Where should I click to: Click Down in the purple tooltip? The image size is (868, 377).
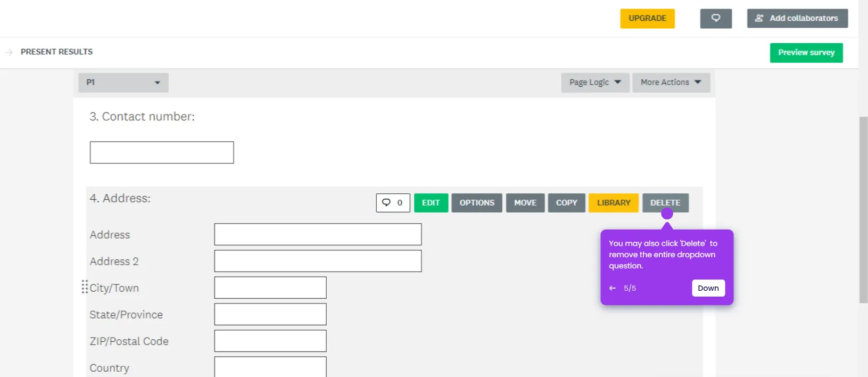pyautogui.click(x=708, y=288)
